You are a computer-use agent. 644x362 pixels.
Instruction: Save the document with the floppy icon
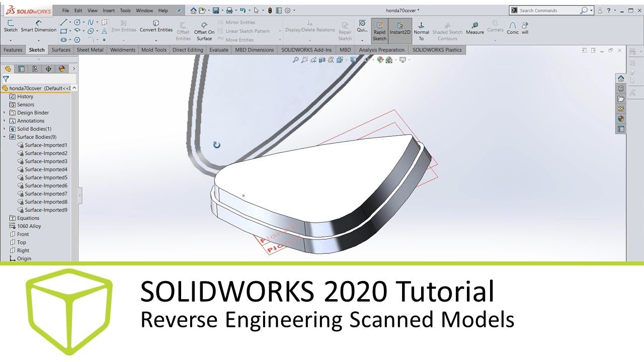pyautogui.click(x=215, y=10)
